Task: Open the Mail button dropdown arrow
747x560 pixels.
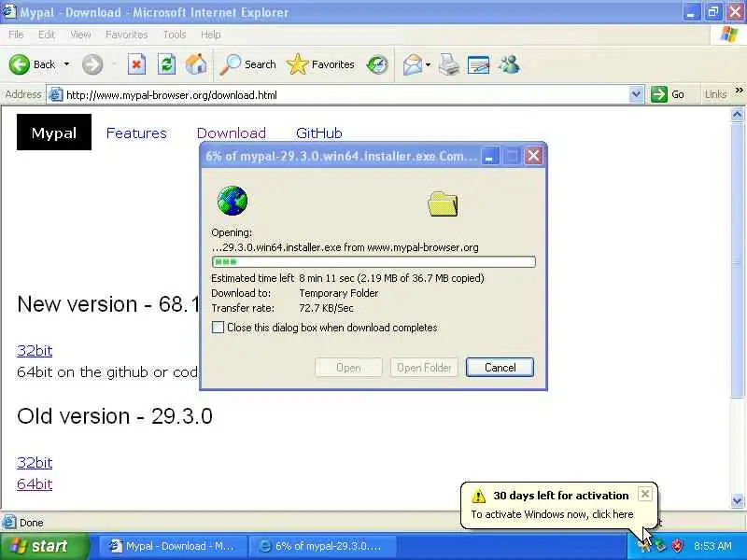Action: tap(428, 64)
